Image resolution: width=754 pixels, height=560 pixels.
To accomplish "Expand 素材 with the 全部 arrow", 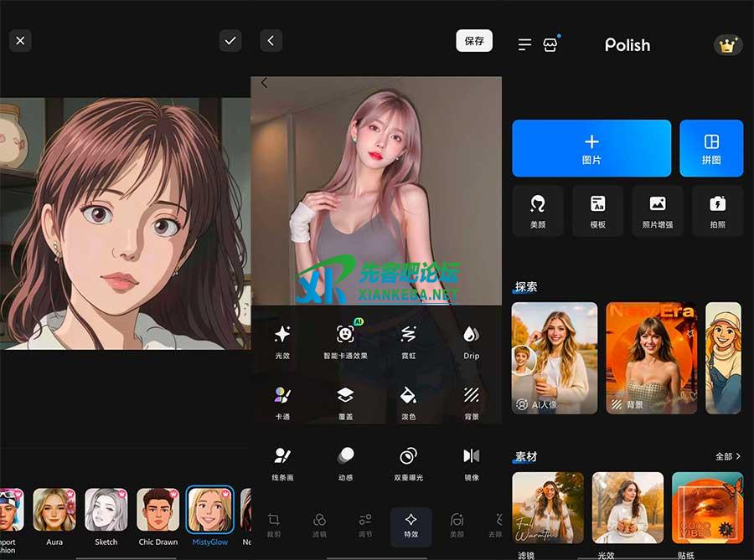I will (727, 456).
